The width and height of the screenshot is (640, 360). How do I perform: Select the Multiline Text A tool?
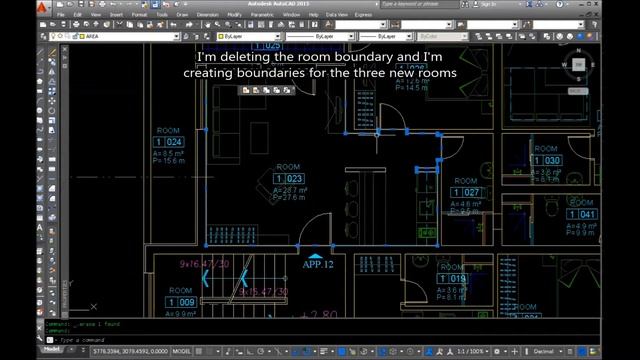40,227
